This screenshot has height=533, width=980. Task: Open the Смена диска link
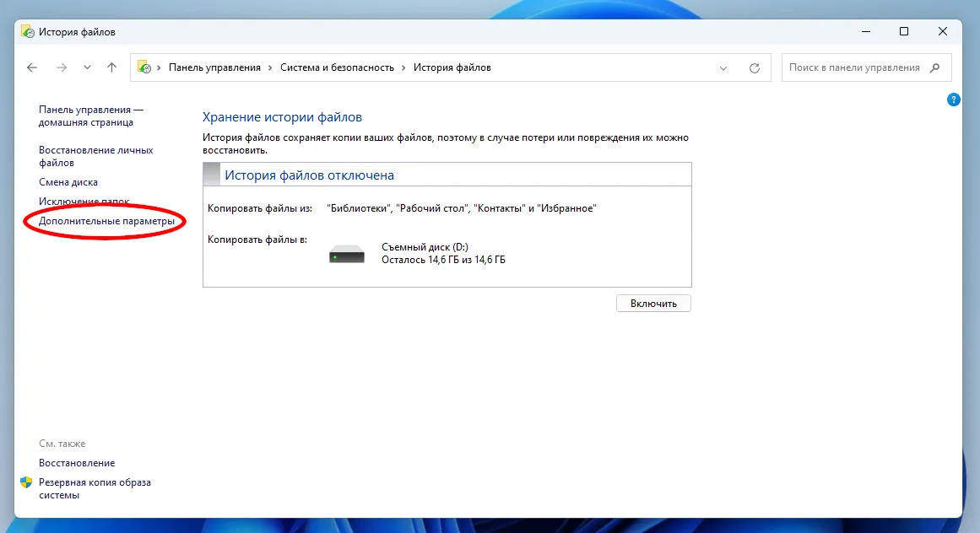(x=68, y=182)
